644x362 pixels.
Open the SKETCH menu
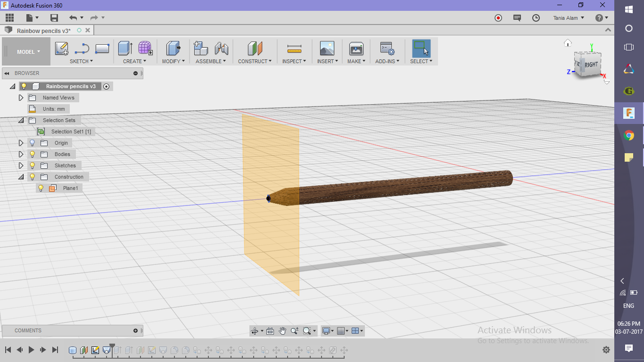(81, 61)
